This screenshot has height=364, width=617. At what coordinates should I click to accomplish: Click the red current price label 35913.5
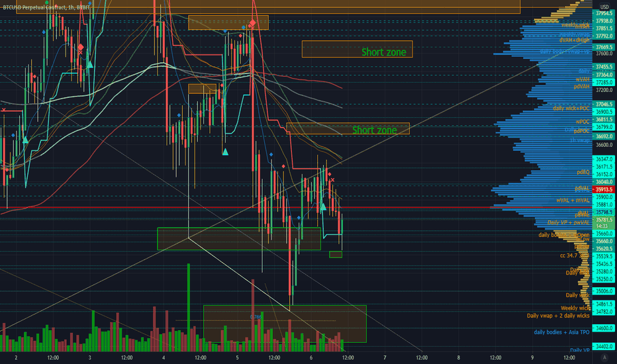[x=604, y=190]
